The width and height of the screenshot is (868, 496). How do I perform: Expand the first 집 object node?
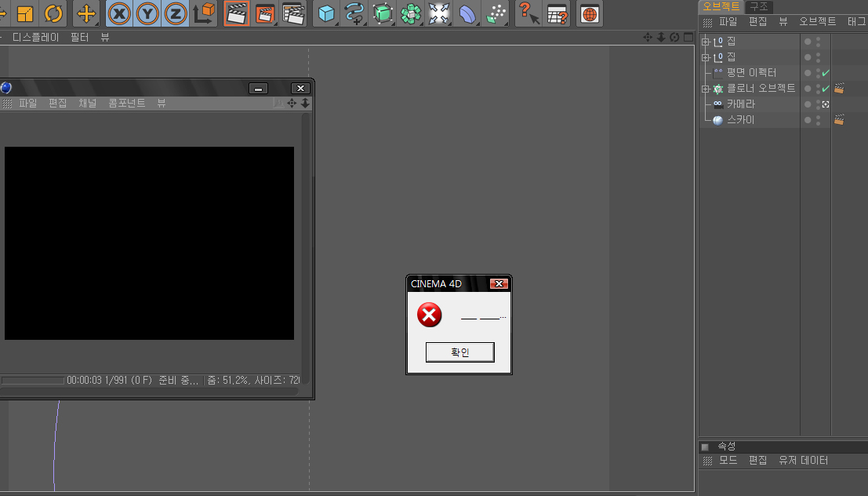(705, 42)
